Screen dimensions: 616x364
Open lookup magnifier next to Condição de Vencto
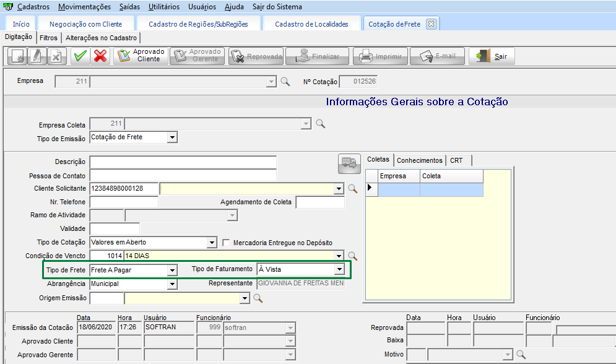[352, 256]
